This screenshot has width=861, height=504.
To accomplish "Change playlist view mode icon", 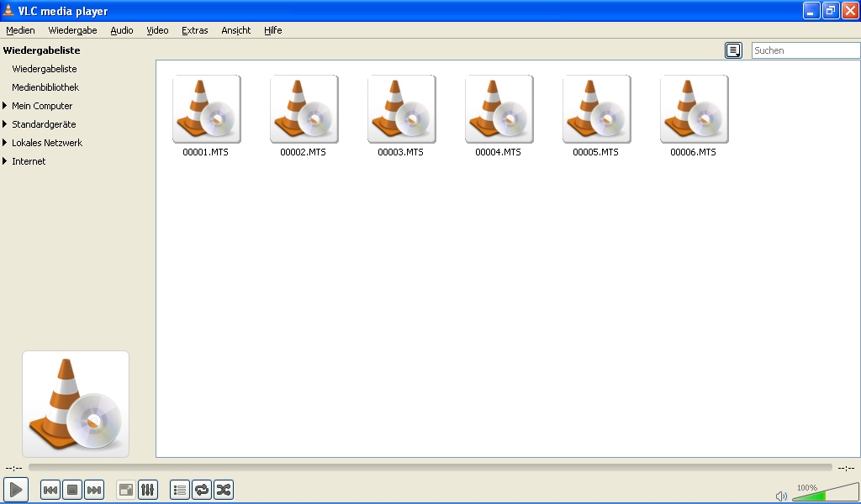I will [733, 50].
